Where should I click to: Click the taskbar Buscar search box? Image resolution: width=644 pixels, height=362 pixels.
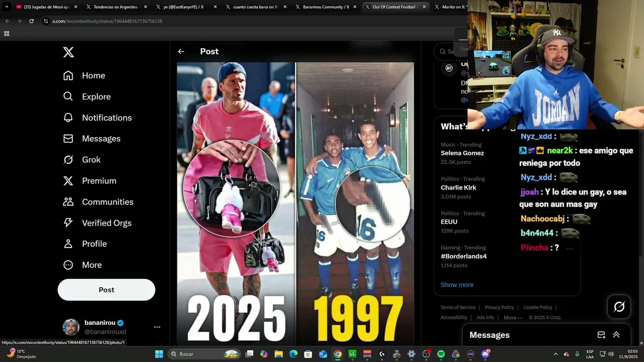(204, 354)
